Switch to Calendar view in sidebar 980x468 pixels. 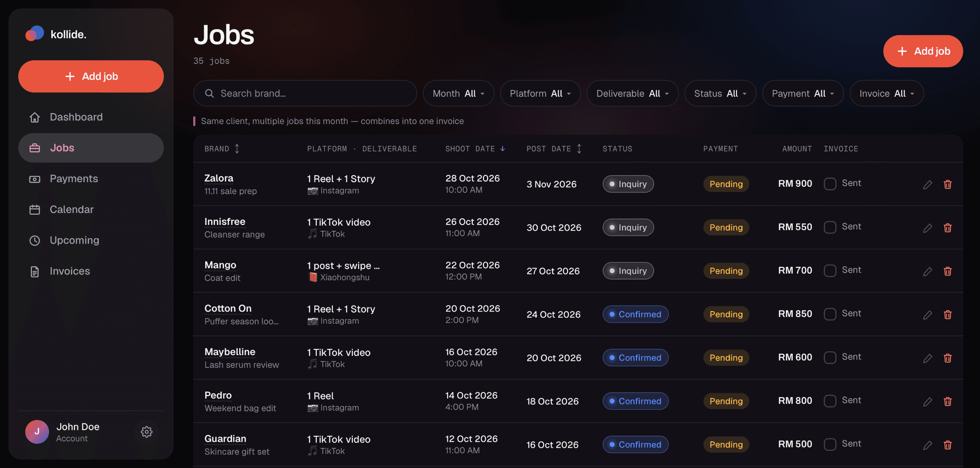point(91,209)
